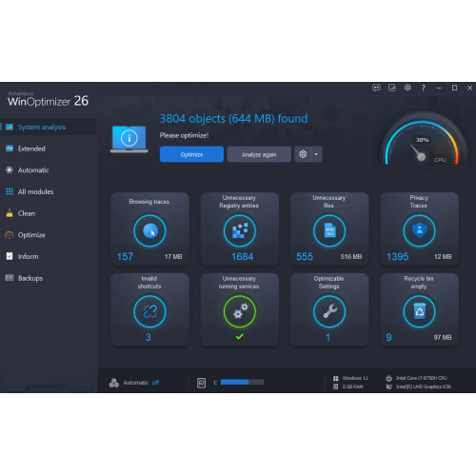The width and height of the screenshot is (476, 476).
Task: Click the RAM icon in footer
Action: coord(335,387)
